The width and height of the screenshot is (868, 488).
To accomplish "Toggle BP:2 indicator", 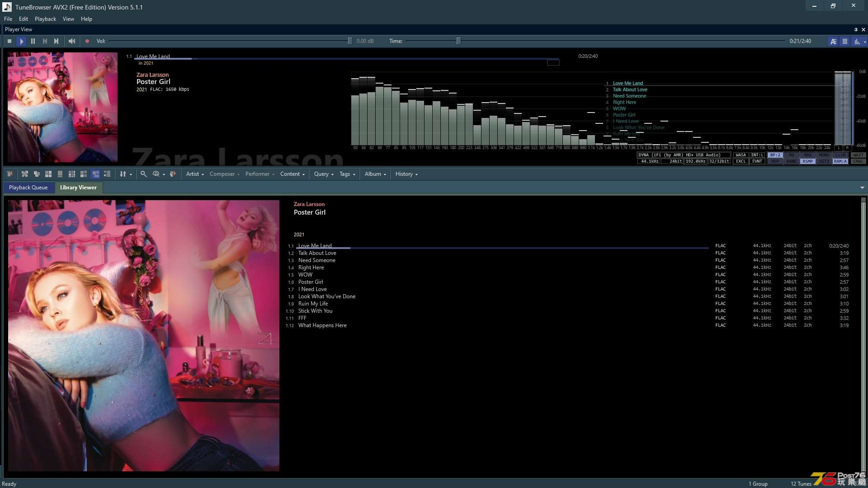I will 775,155.
